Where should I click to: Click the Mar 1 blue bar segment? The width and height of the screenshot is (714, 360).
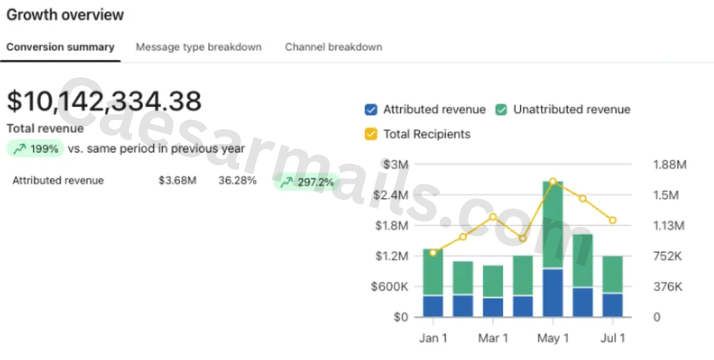tap(493, 308)
